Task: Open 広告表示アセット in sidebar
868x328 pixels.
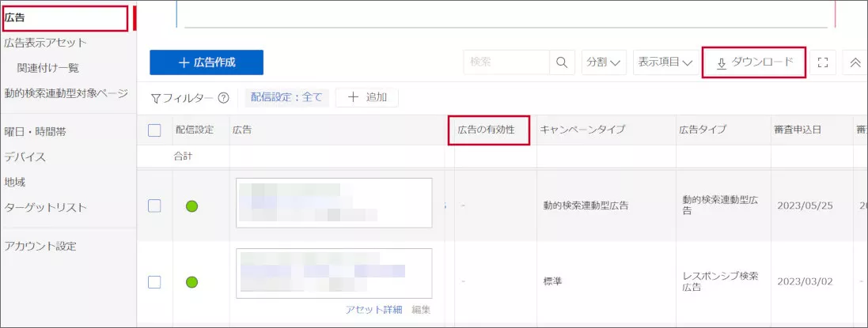Action: pos(45,43)
